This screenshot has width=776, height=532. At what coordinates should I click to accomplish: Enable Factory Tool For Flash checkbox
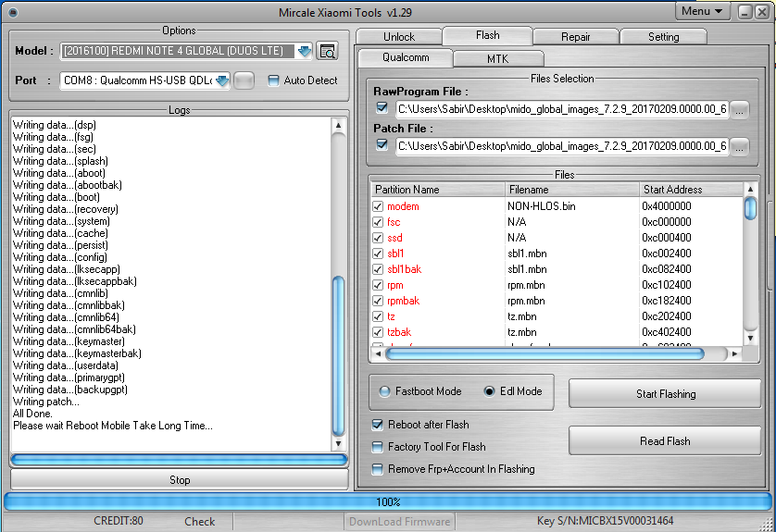(377, 447)
